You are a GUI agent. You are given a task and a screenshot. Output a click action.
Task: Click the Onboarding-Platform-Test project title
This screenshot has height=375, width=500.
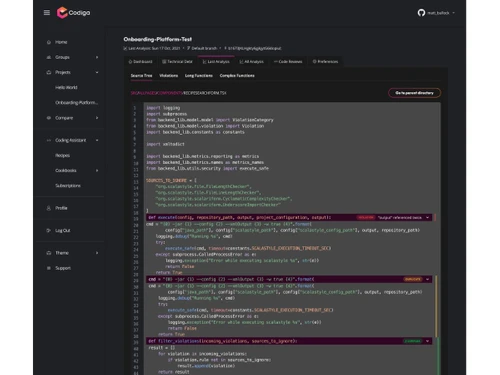(x=158, y=39)
